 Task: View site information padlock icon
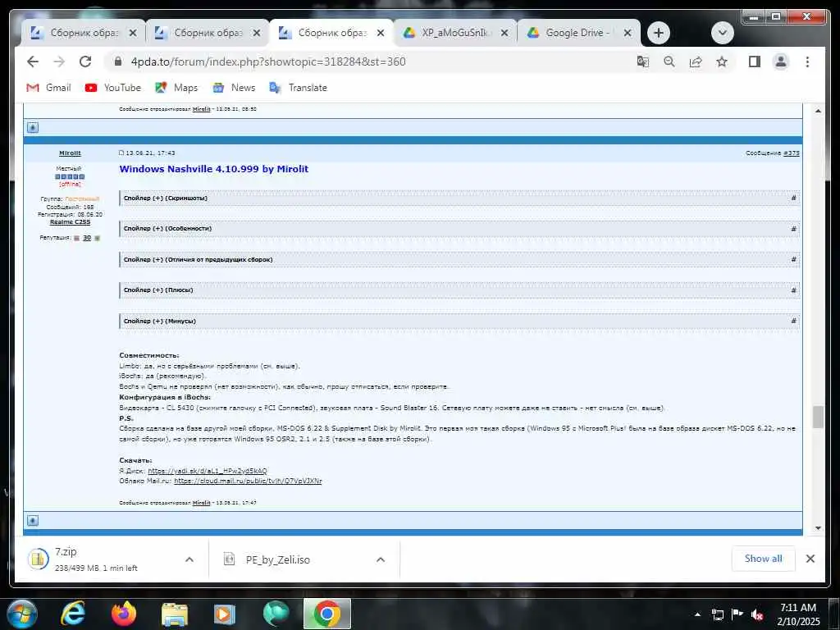(x=118, y=62)
